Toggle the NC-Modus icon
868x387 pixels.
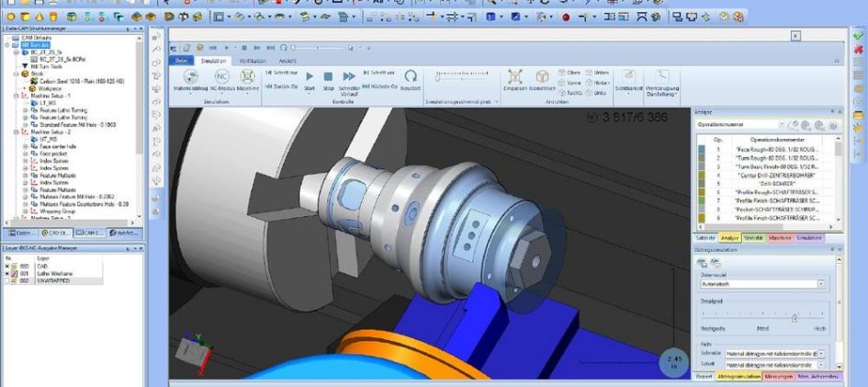pos(222,80)
